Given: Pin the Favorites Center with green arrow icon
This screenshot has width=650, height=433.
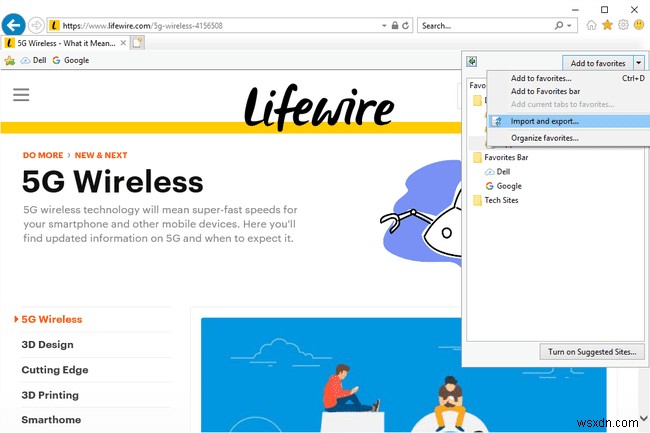Looking at the screenshot, I should pos(472,62).
